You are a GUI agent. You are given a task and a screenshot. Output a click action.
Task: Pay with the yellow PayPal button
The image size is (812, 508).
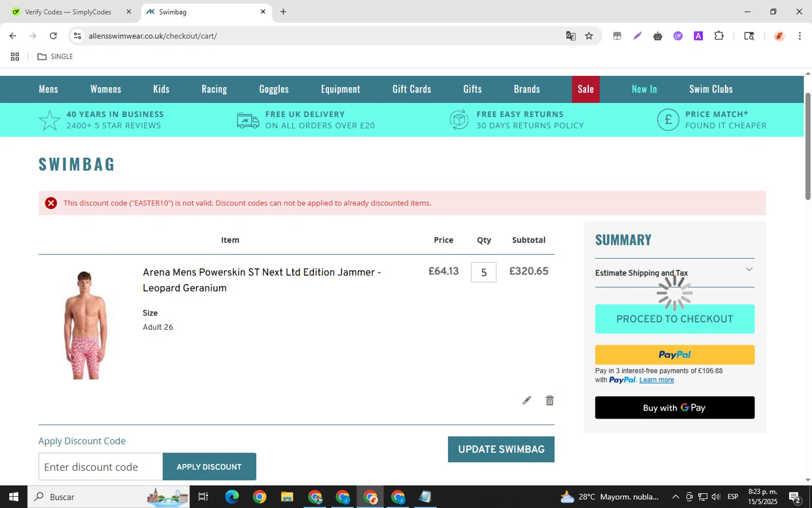(x=675, y=355)
